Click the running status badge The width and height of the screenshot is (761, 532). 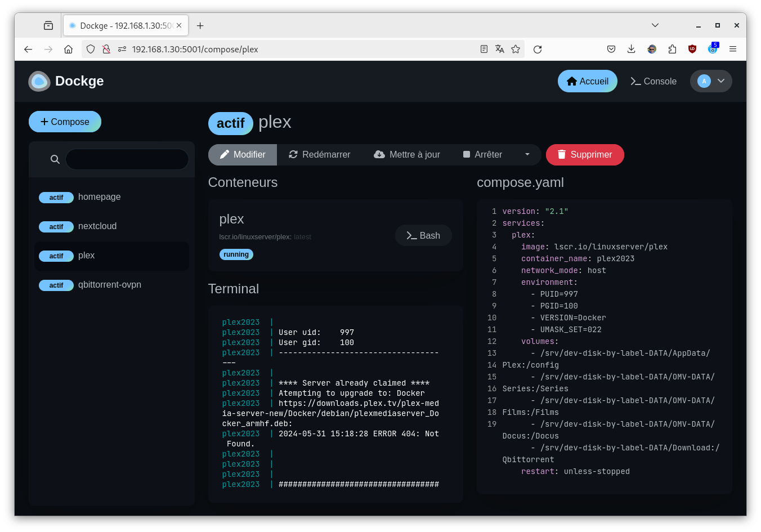[x=236, y=254]
